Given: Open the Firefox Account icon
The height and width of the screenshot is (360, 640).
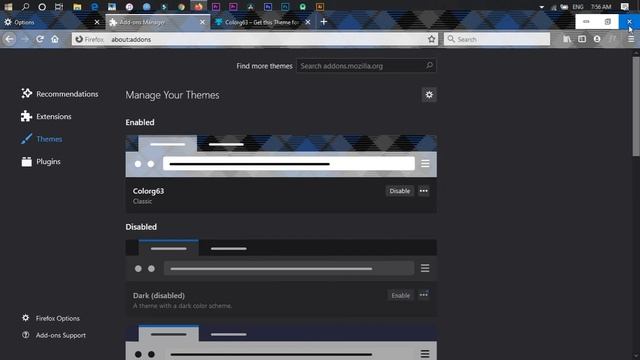Looking at the screenshot, I should coord(597,39).
